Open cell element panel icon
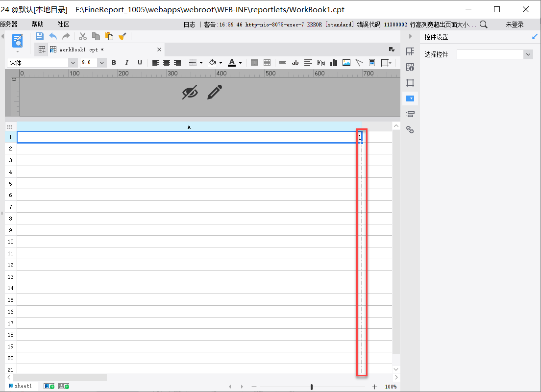The height and width of the screenshot is (392, 541). pyautogui.click(x=410, y=67)
